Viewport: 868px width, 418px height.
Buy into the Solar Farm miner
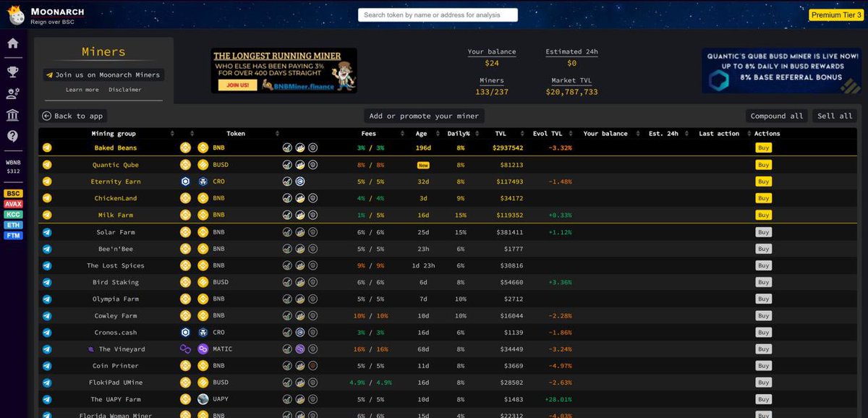tap(763, 232)
